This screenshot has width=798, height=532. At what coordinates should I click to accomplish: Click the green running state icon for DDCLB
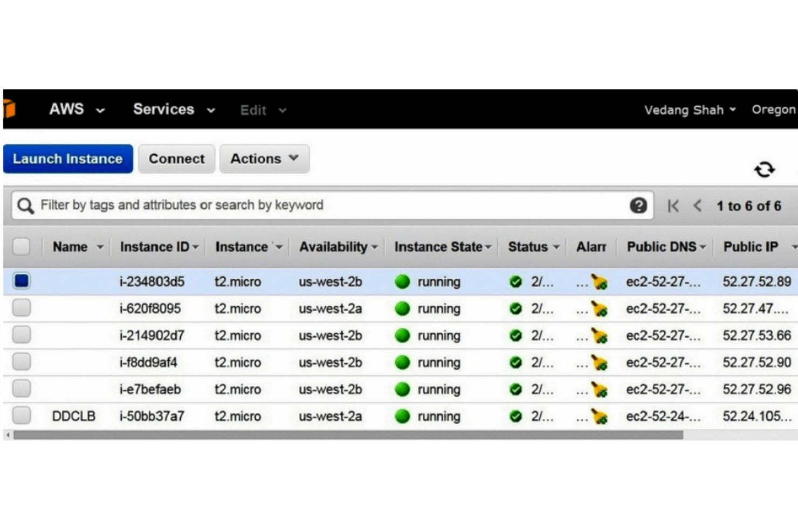(403, 416)
